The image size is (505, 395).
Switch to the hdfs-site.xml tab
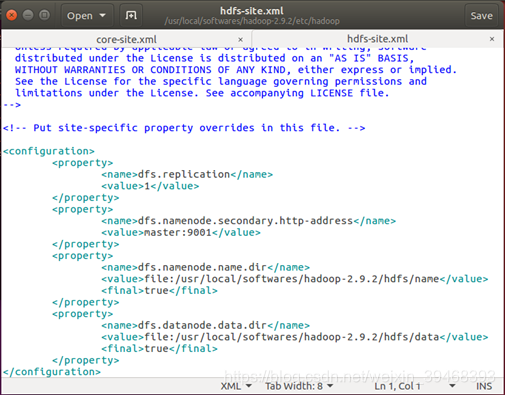click(x=377, y=39)
